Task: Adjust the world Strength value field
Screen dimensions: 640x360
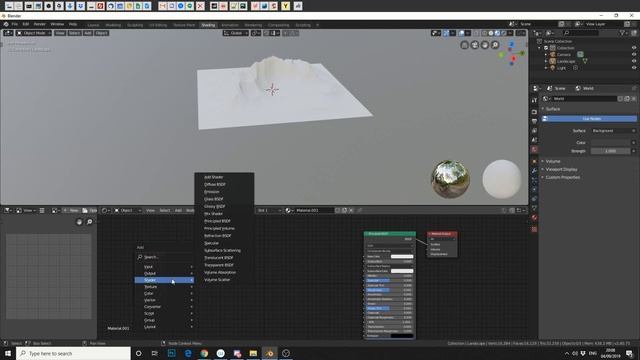Action: coord(610,151)
